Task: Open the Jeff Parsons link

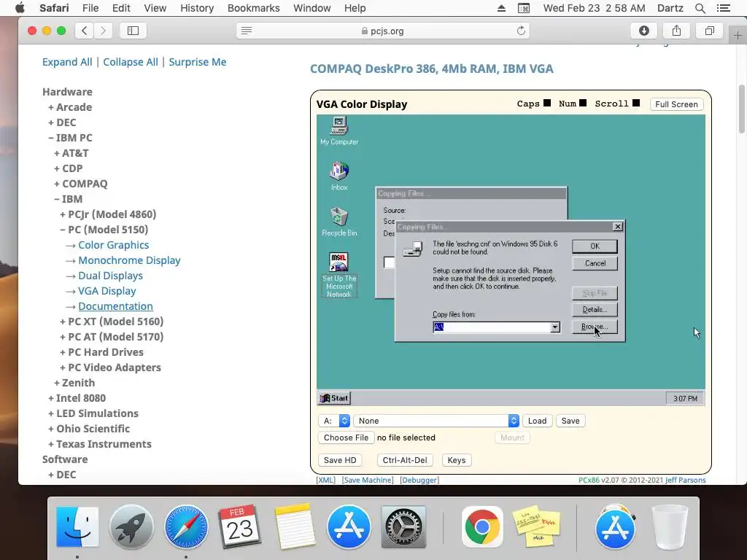Action: pyautogui.click(x=686, y=480)
